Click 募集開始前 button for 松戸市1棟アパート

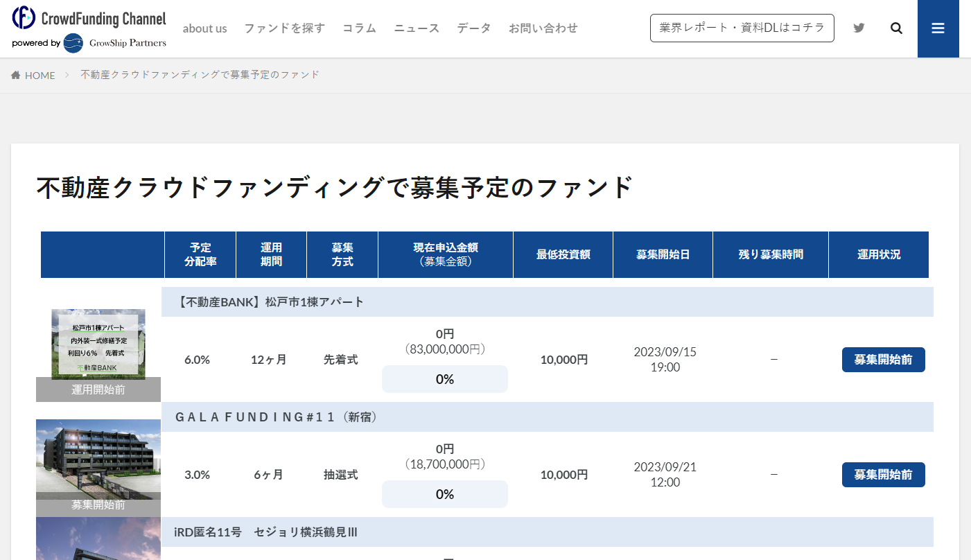883,360
